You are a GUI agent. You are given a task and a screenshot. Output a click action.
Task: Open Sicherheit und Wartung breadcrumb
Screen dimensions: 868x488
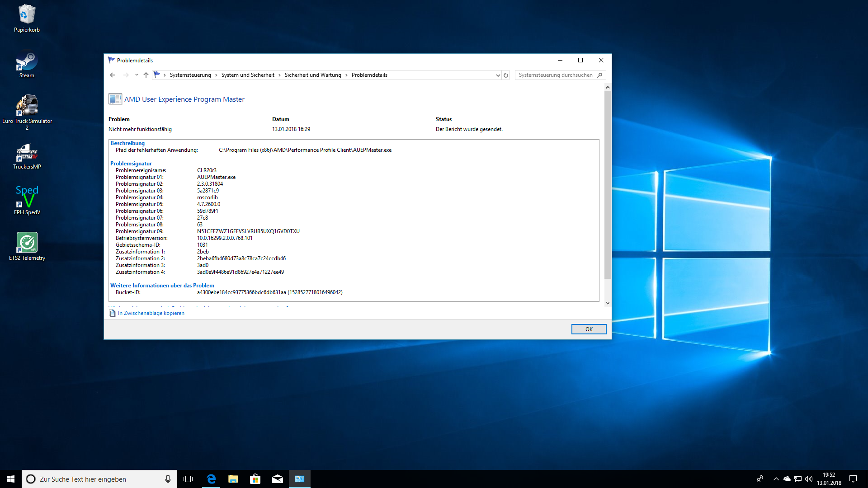[313, 75]
